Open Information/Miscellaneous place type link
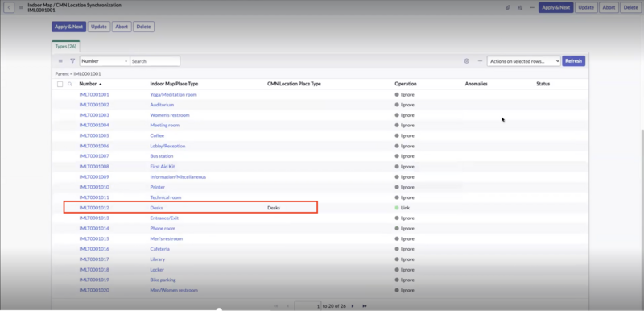The width and height of the screenshot is (644, 311). (x=178, y=177)
